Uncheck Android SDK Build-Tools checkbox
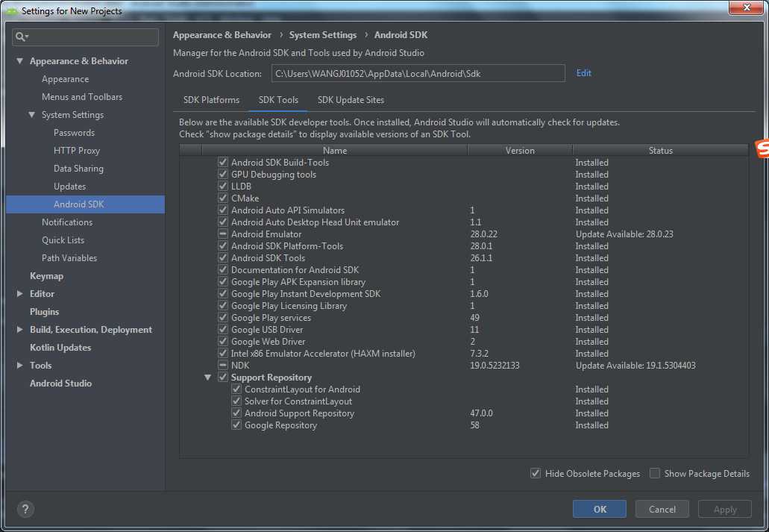769x532 pixels. tap(223, 162)
